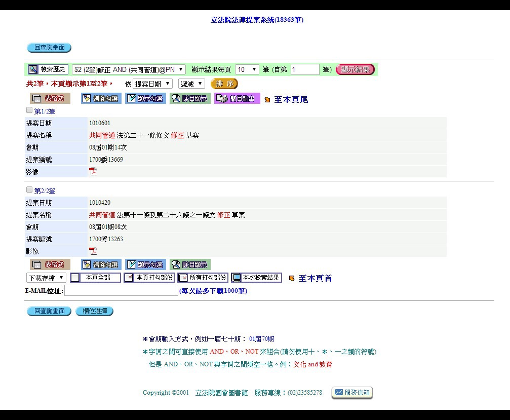Click proposal number 1700委13669

106,160
